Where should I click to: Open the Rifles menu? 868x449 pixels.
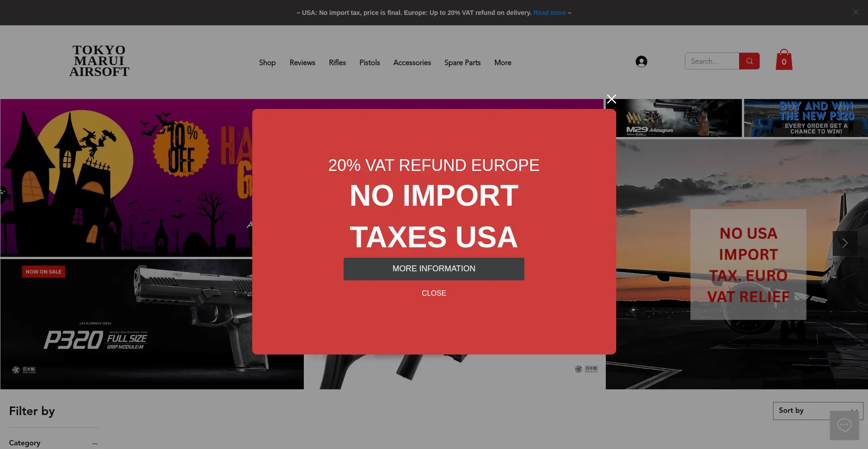coord(337,62)
